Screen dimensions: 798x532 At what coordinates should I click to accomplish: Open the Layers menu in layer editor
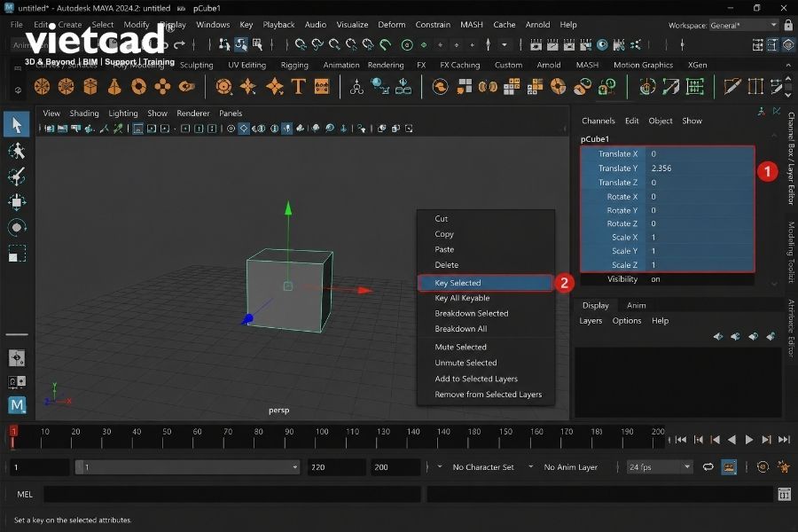(591, 321)
